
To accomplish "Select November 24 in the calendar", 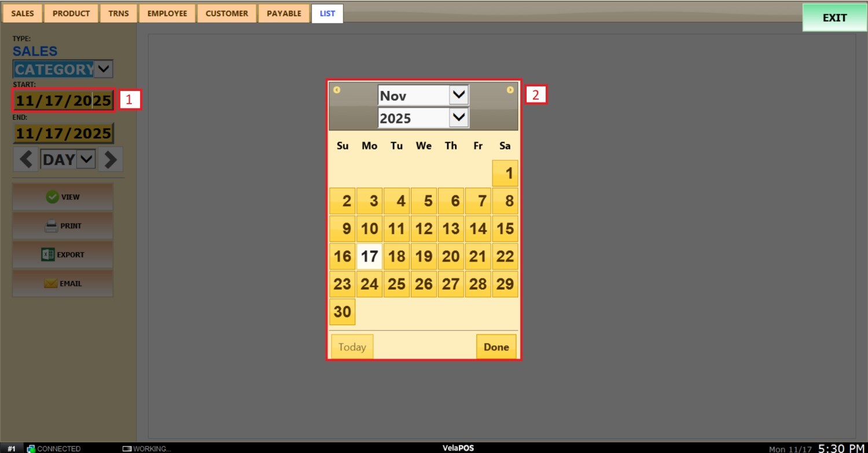I will point(369,284).
